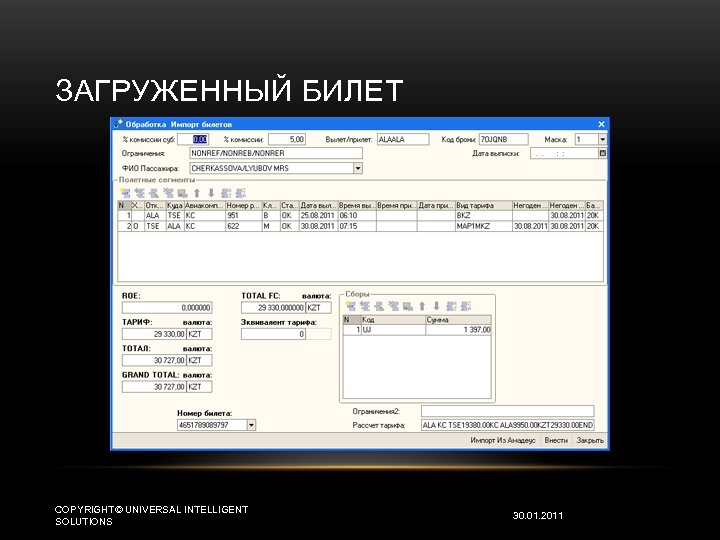
Task: Click the Внести button
Action: [x=556, y=440]
